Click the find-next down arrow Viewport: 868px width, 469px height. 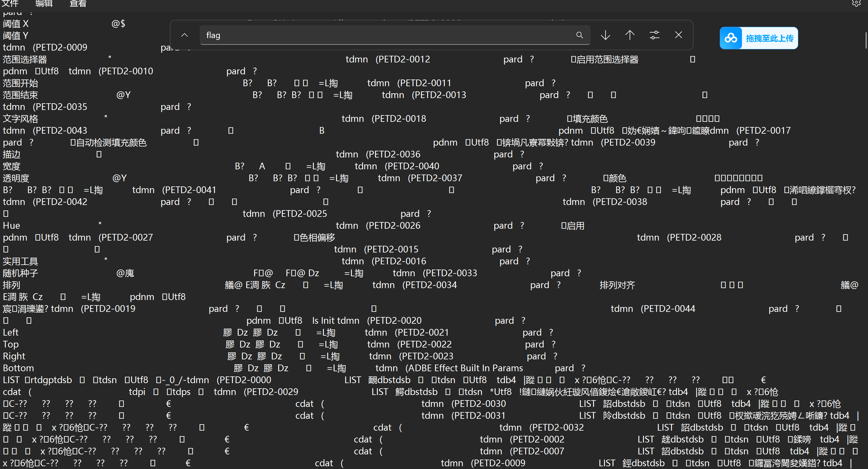605,35
